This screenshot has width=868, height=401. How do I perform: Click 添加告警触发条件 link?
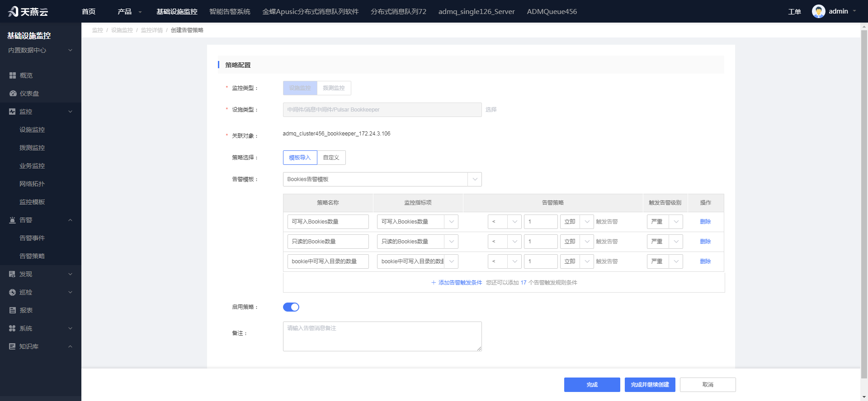[460, 283]
